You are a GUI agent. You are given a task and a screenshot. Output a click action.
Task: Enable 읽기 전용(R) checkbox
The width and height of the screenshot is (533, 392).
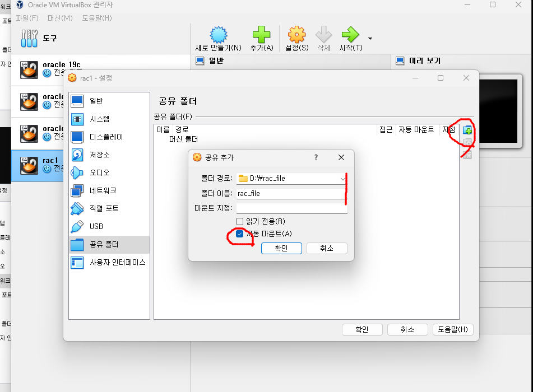pos(240,221)
